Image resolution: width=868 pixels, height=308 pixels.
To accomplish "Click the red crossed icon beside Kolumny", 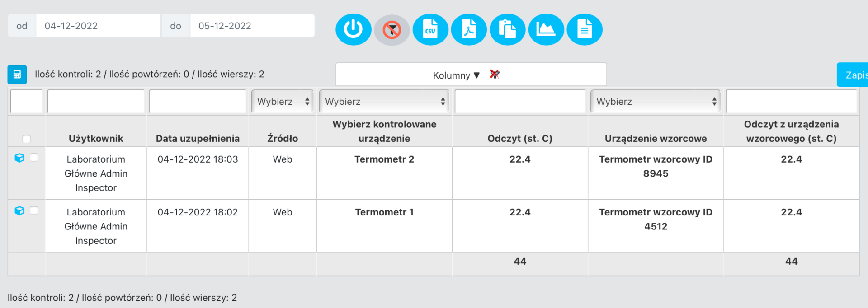I will click(495, 74).
